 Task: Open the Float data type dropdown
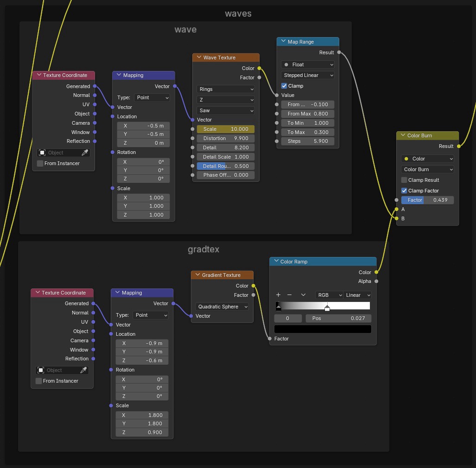point(307,64)
